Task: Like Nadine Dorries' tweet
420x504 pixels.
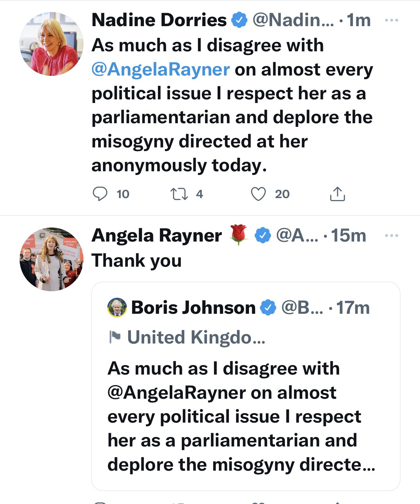Action: coord(258,194)
